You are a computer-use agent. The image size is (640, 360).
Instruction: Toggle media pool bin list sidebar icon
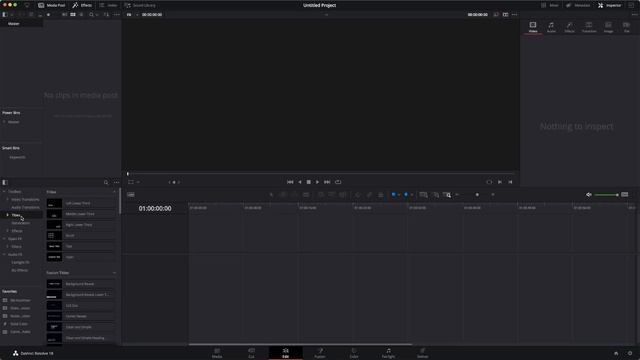5,15
